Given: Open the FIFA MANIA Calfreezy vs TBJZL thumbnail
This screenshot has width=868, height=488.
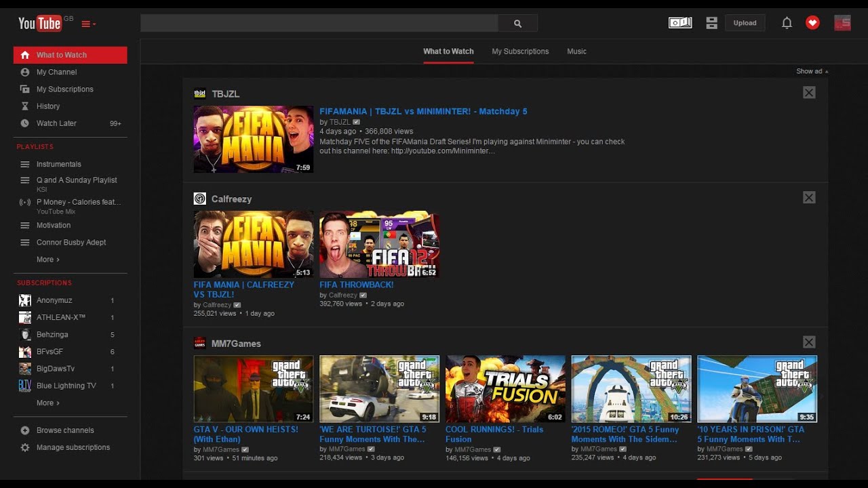Looking at the screenshot, I should point(254,244).
